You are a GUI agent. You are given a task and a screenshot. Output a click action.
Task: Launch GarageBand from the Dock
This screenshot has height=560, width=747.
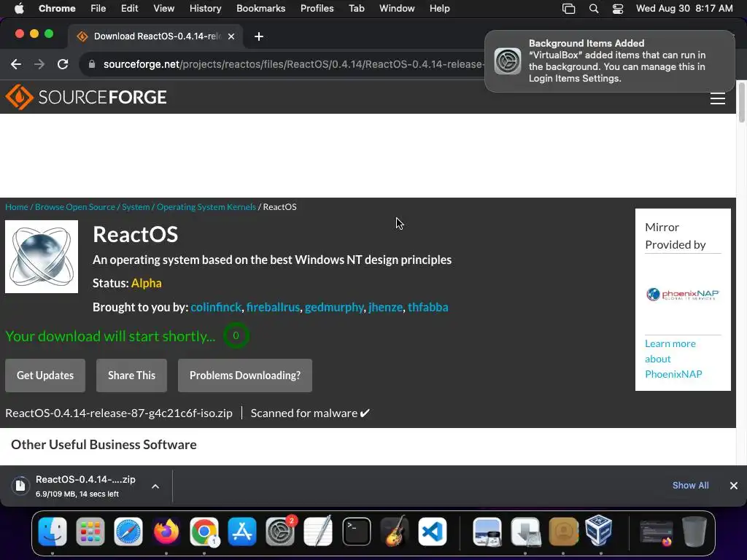(x=395, y=532)
